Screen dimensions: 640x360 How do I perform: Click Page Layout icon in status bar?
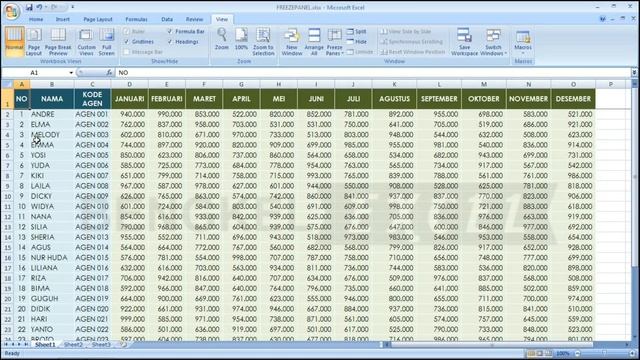coord(540,353)
